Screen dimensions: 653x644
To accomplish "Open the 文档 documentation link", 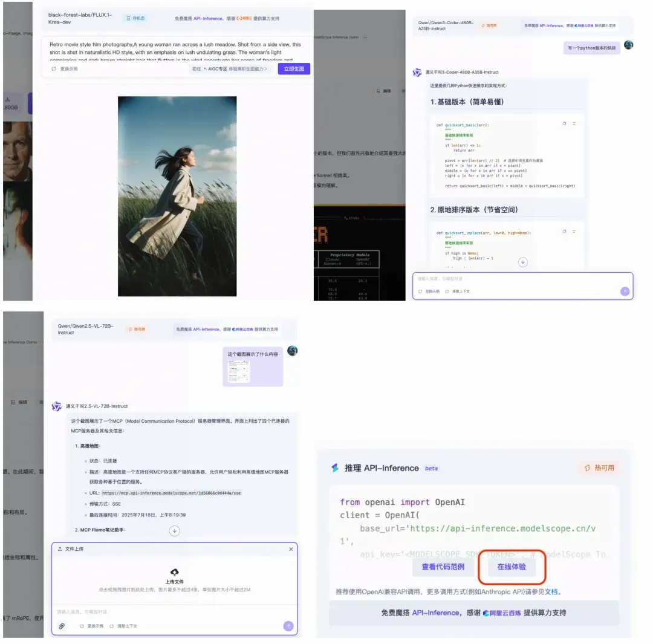I will [x=551, y=592].
